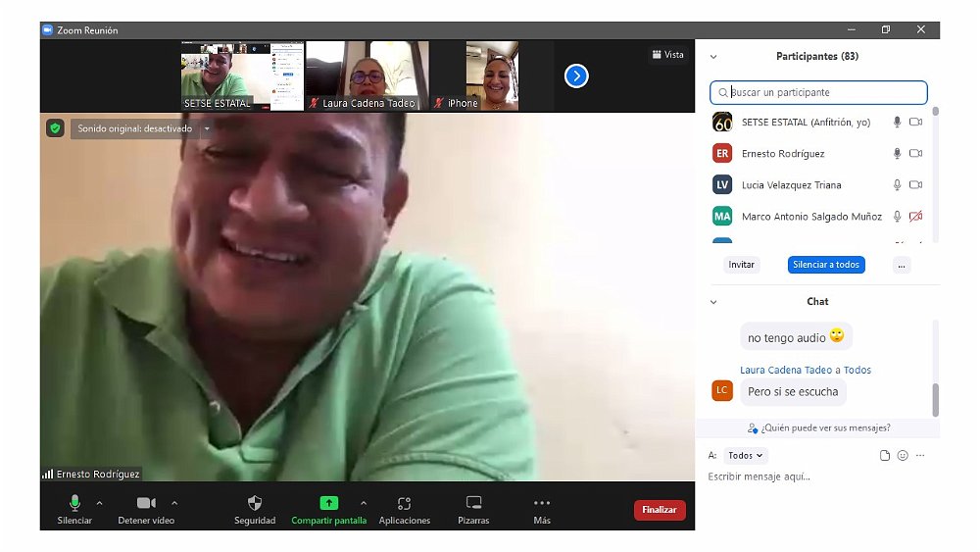Open Aplicaciones in the toolbar
980x552 pixels.
404,503
